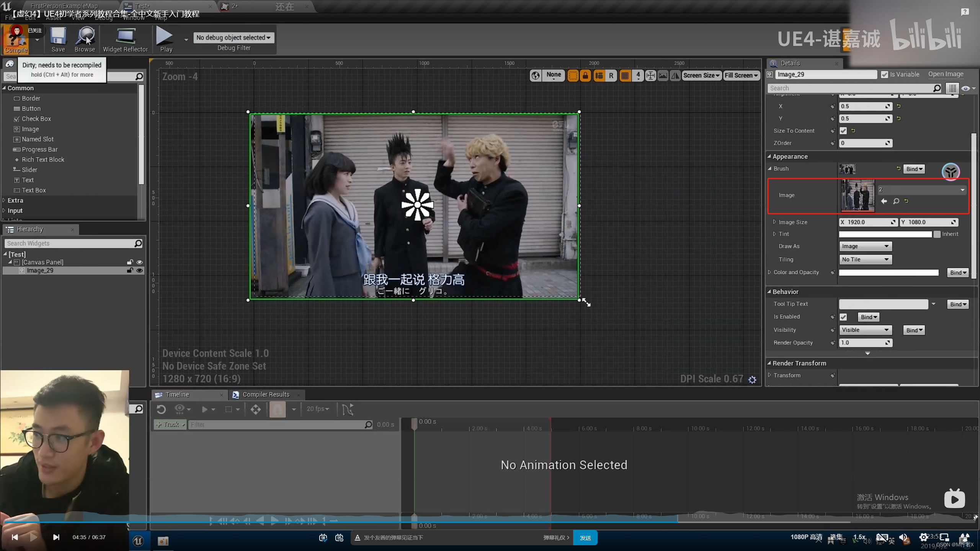
Task: Click the landscape image preview icon
Action: (663, 75)
